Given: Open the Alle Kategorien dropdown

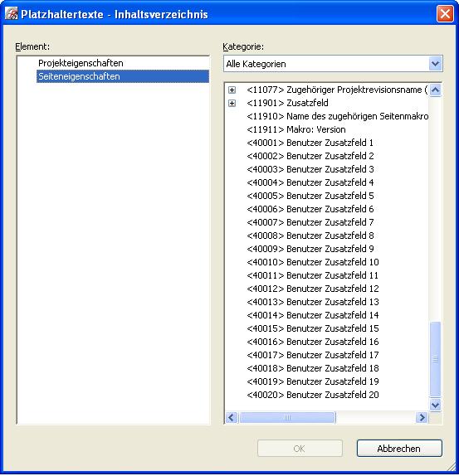Looking at the screenshot, I should tap(435, 64).
